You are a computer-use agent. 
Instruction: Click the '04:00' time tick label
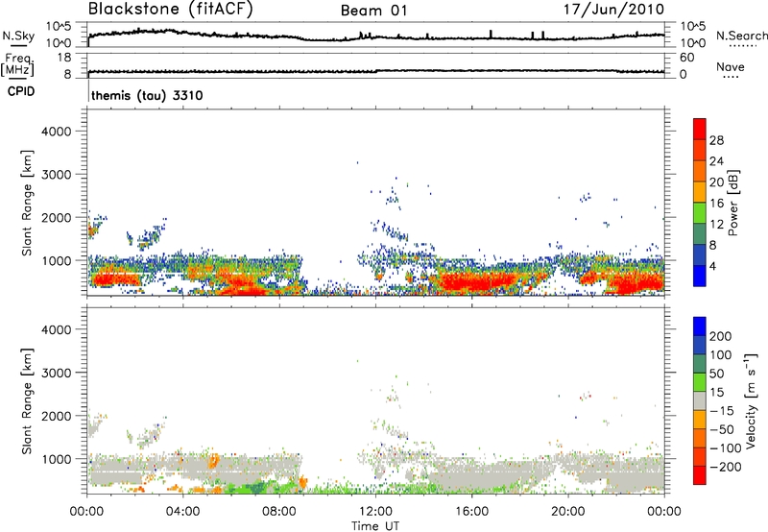click(x=182, y=512)
